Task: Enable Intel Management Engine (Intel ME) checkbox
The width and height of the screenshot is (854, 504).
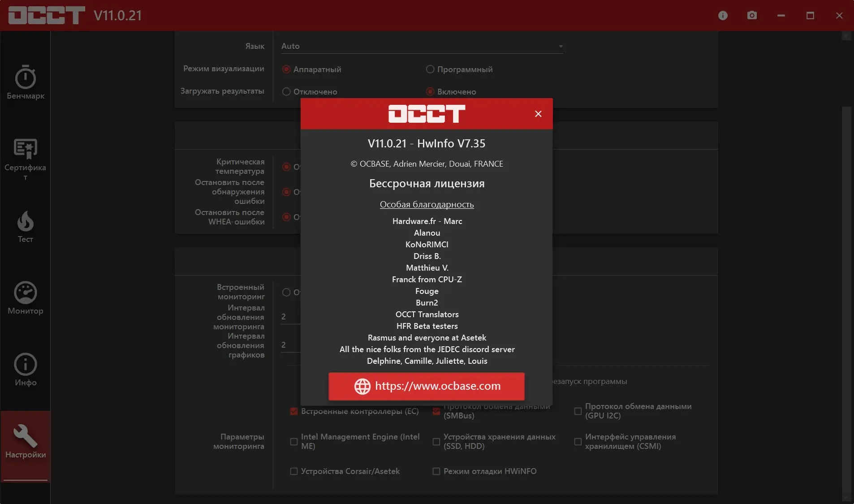Action: pos(293,441)
